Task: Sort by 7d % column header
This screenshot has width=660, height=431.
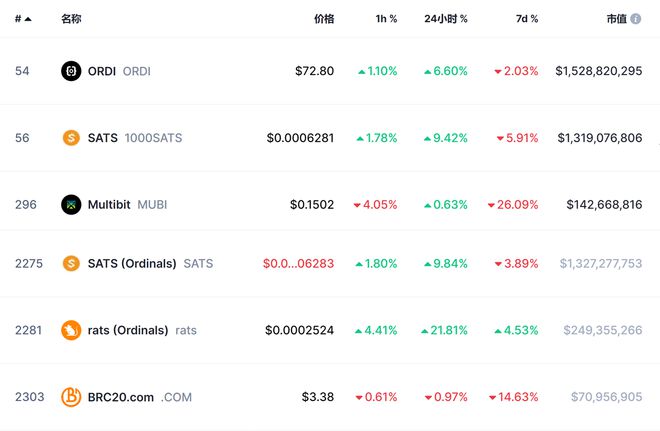Action: point(527,19)
